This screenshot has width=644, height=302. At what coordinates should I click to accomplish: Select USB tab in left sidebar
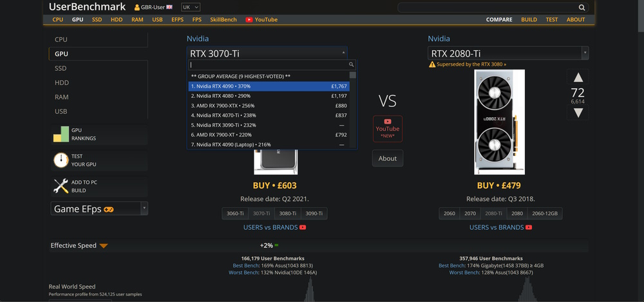click(98, 111)
